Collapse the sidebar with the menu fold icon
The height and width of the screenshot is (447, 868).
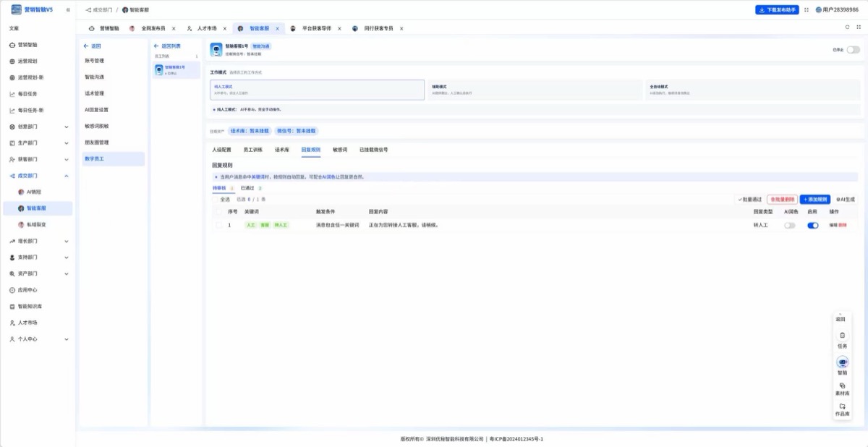click(68, 9)
